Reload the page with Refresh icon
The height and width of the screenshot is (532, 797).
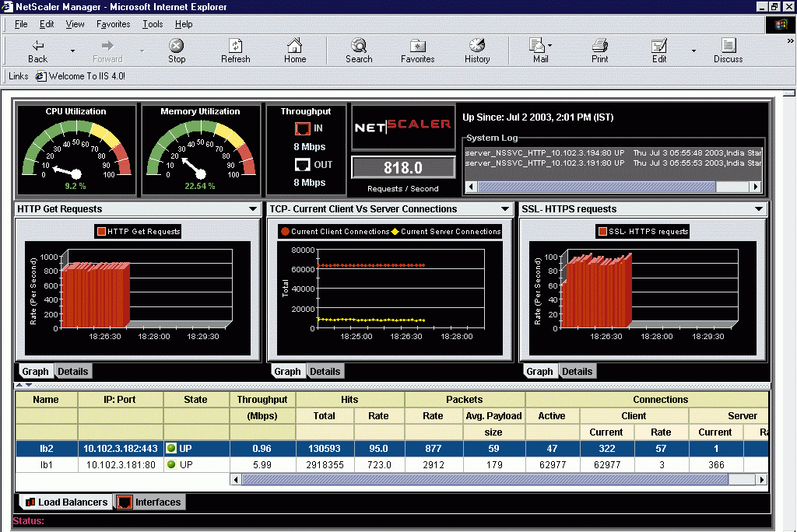[x=235, y=45]
